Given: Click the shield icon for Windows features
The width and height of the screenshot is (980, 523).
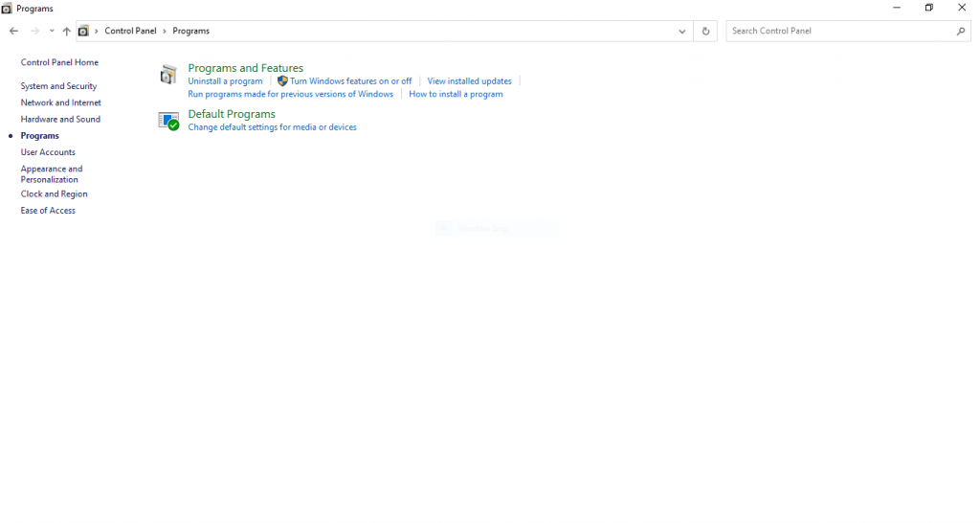Looking at the screenshot, I should click(282, 81).
